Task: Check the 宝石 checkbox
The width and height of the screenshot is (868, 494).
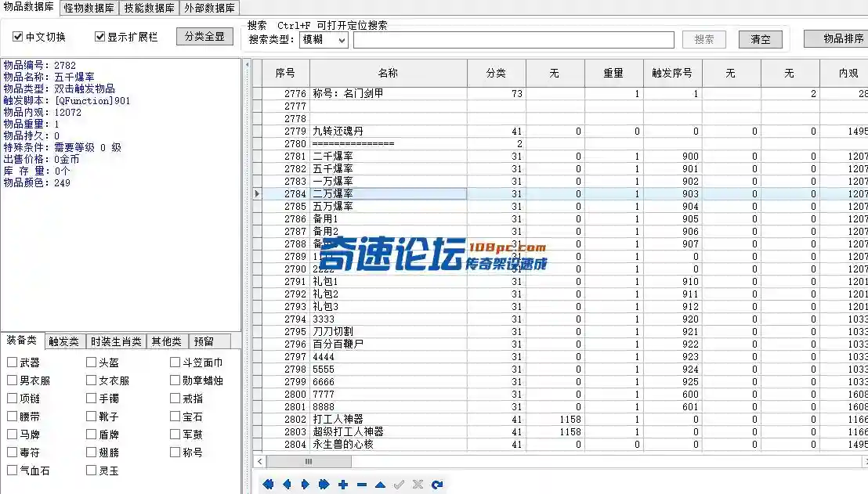Action: click(175, 416)
